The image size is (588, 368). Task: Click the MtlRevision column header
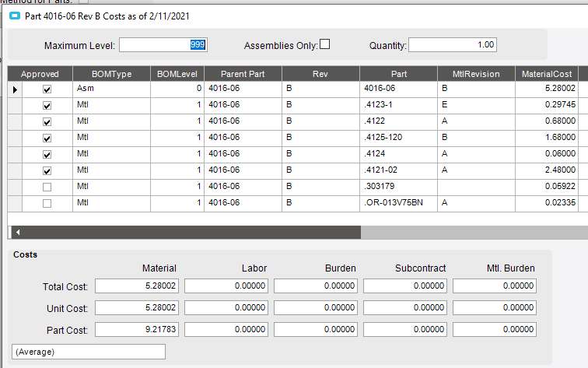click(x=476, y=74)
